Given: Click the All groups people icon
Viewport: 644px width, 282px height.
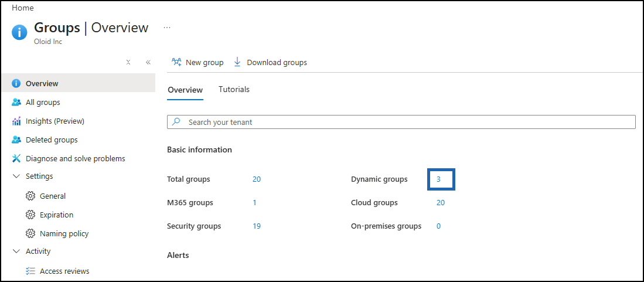Looking at the screenshot, I should tap(16, 103).
